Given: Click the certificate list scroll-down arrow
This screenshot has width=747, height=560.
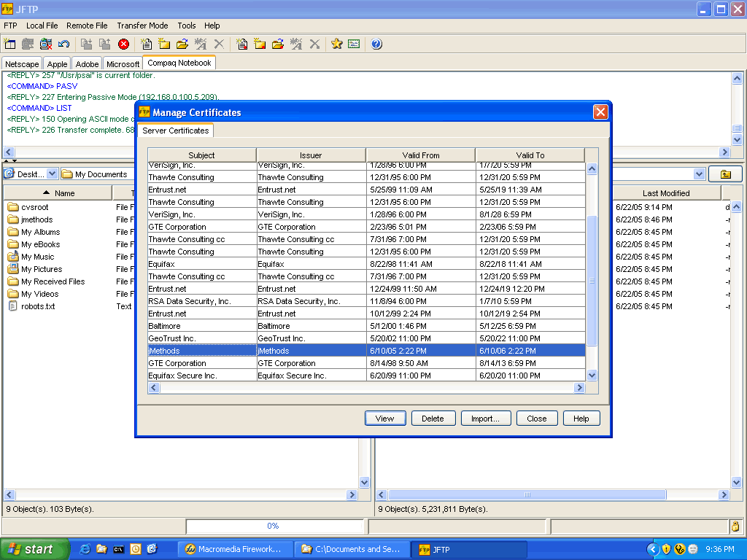Looking at the screenshot, I should click(x=592, y=376).
